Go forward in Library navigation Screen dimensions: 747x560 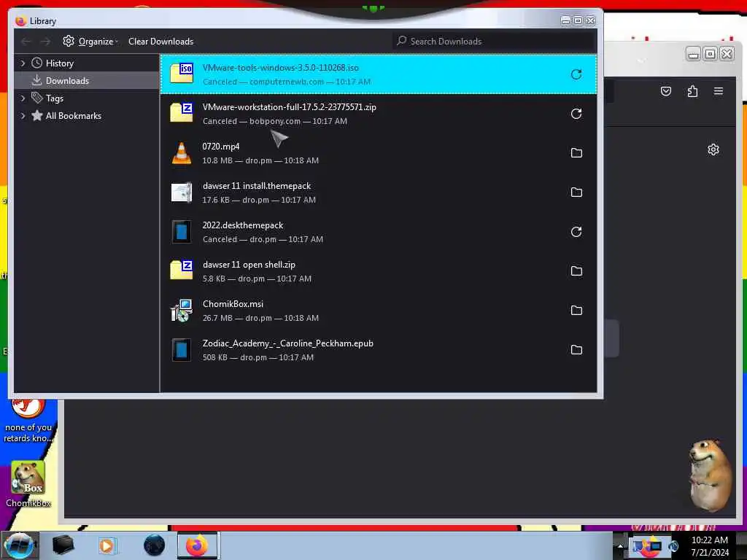[45, 42]
